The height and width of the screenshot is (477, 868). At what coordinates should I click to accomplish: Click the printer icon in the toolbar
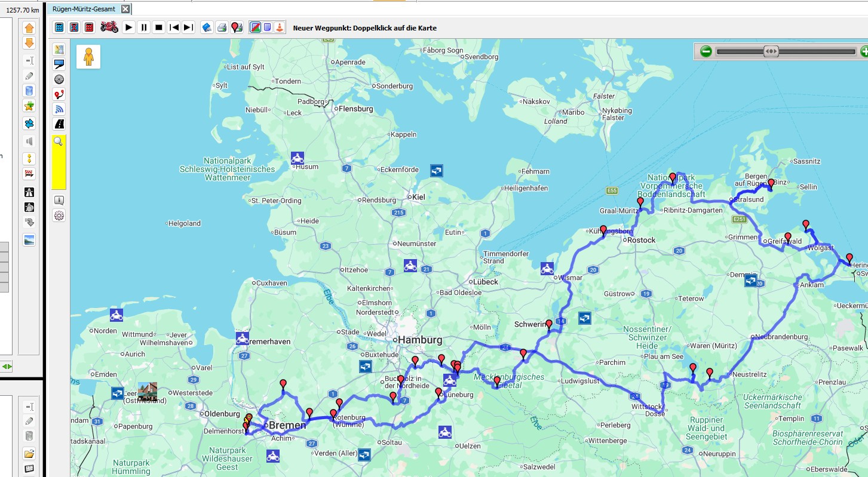(x=222, y=27)
